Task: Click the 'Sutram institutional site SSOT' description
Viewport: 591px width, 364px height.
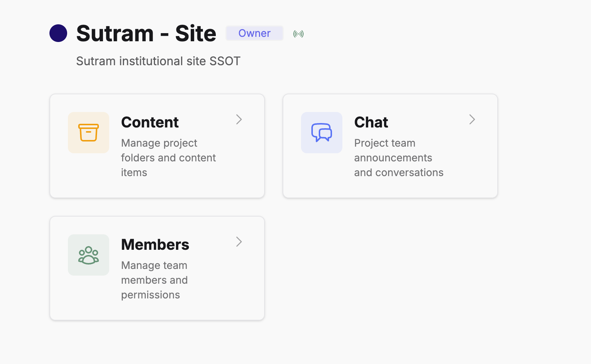Action: point(158,61)
